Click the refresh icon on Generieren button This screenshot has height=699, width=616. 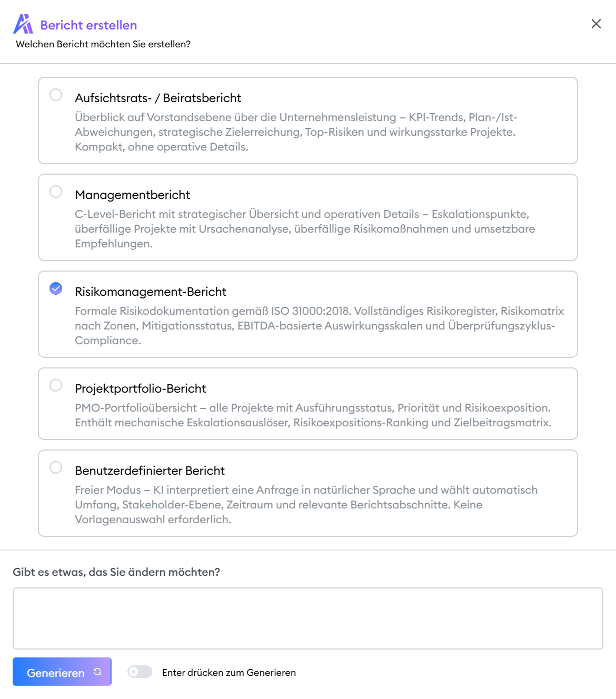(97, 672)
